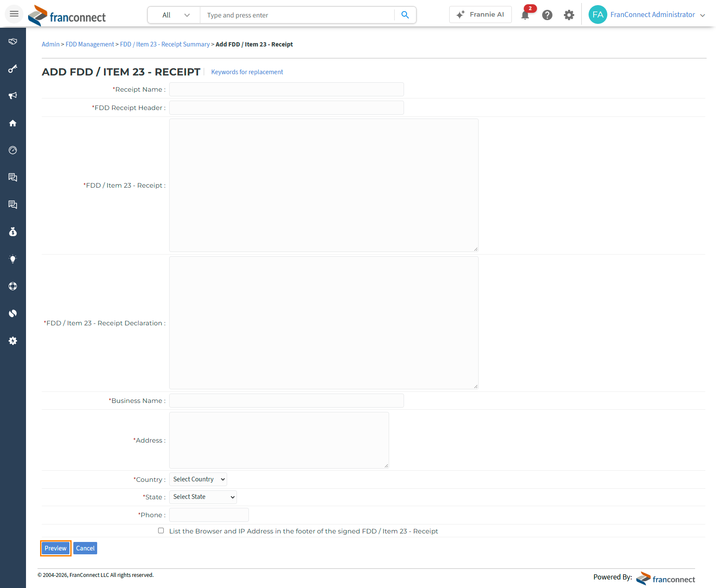
Task: Open the Select State dropdown
Action: [203, 497]
